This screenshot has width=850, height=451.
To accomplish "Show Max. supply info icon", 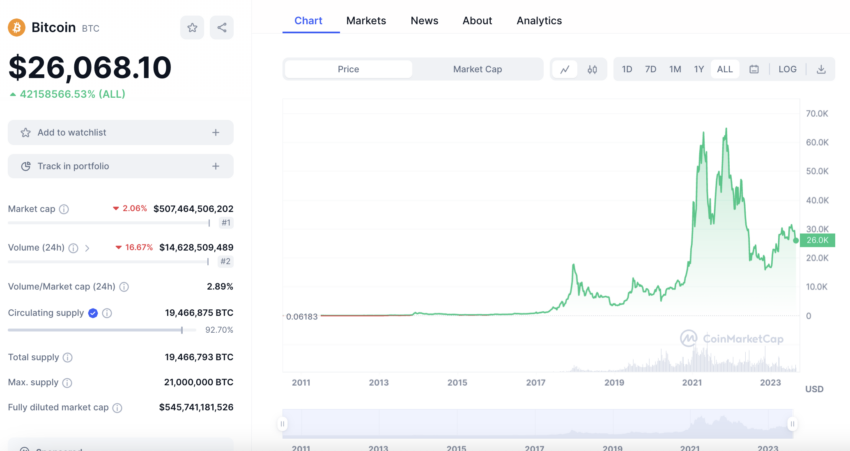I will click(x=67, y=383).
